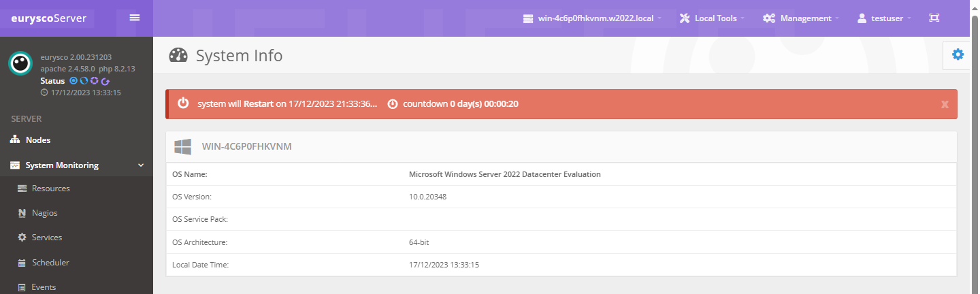The width and height of the screenshot is (980, 294).
Task: Click the countdown clock icon in alert
Action: pos(392,104)
